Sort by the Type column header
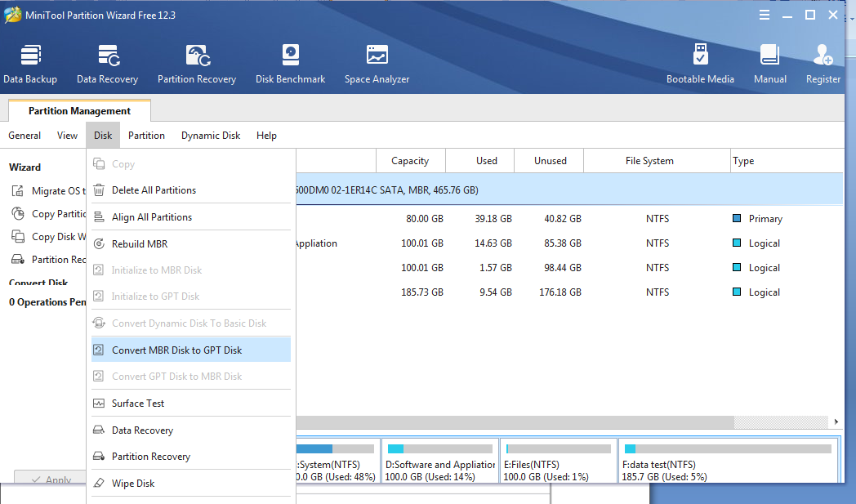The image size is (856, 504). click(787, 161)
